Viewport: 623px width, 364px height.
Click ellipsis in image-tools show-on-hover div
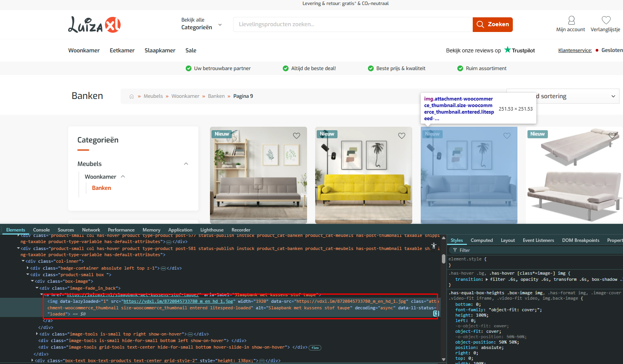pos(190,334)
